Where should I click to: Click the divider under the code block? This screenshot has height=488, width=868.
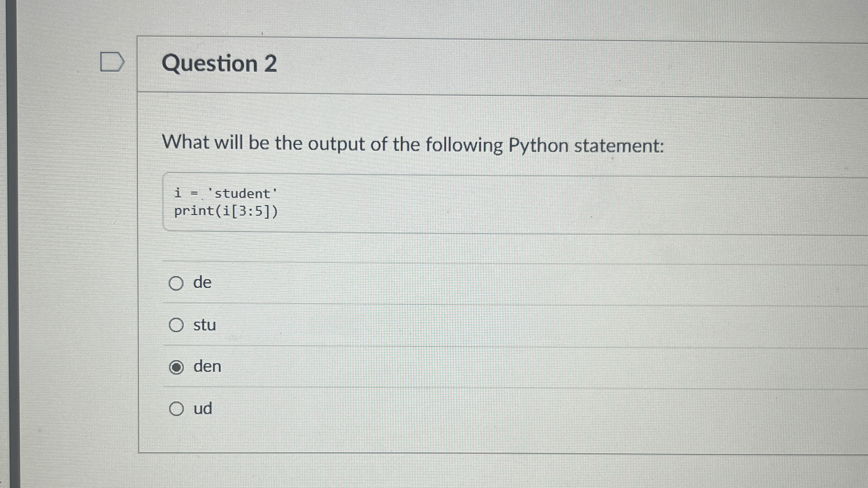tap(421, 261)
